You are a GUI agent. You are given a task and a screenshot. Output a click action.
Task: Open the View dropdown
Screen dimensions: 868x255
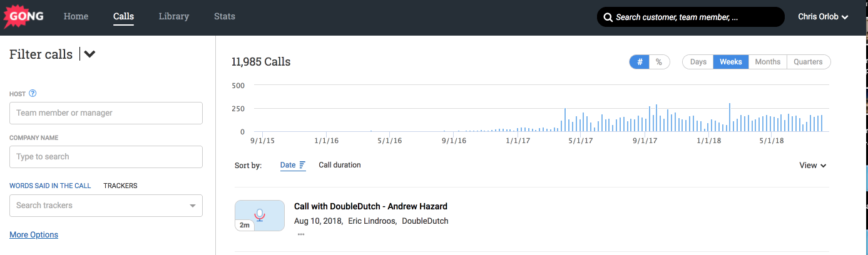coord(813,166)
